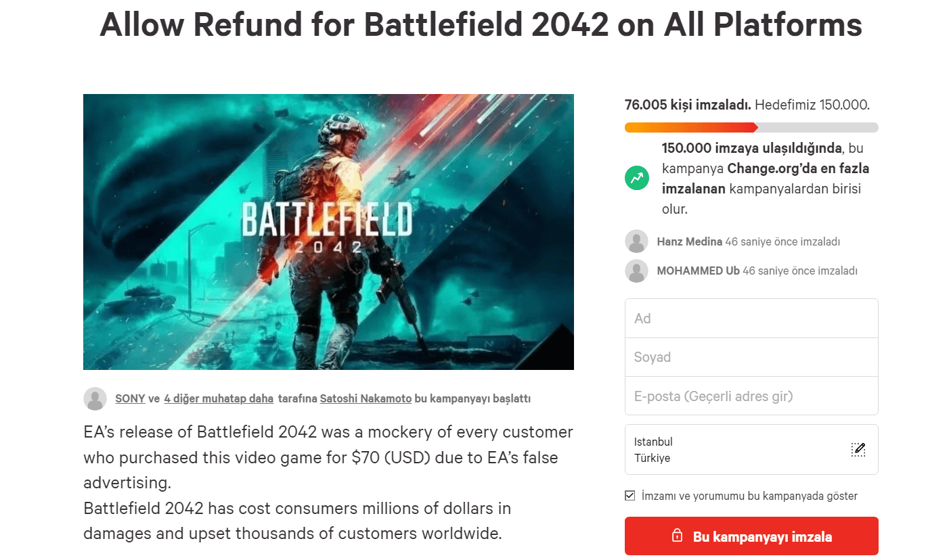Click the name 'Hanz Medina' in signers

pyautogui.click(x=689, y=241)
